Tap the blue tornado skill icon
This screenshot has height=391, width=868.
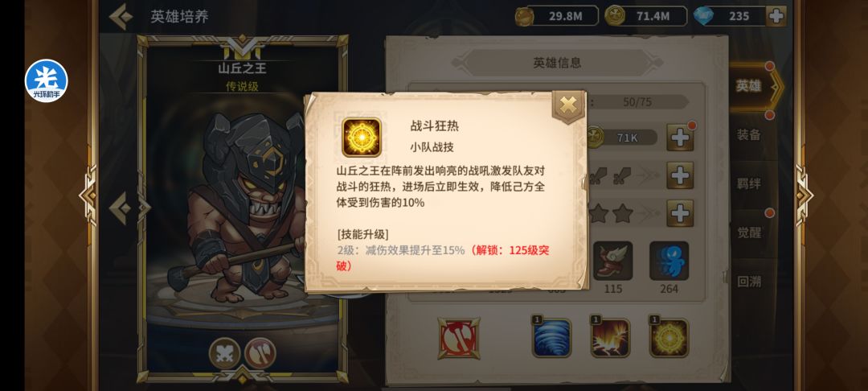(551, 338)
